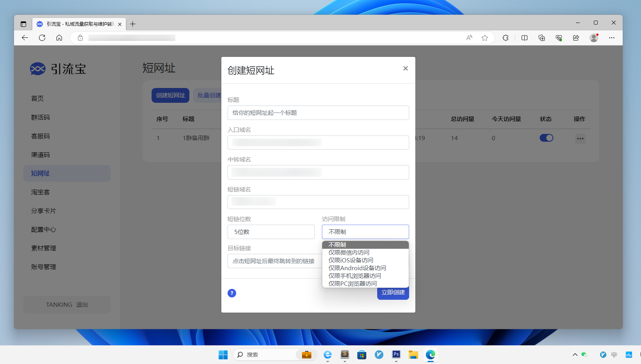Click the favorites star in the address bar
The height and width of the screenshot is (364, 641).
point(485,38)
